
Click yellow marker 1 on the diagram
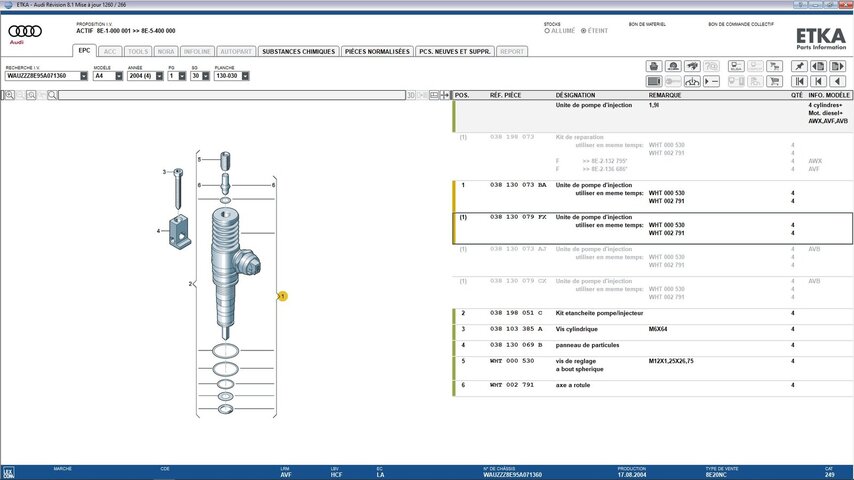click(282, 296)
